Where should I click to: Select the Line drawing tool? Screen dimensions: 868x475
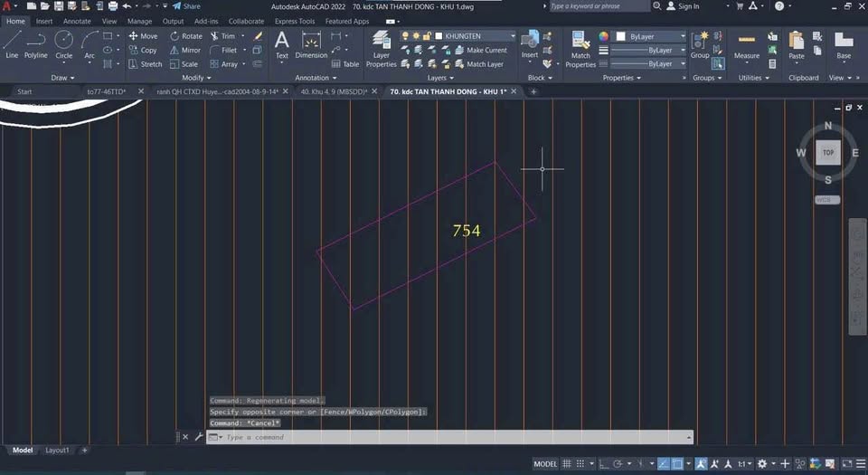click(12, 43)
